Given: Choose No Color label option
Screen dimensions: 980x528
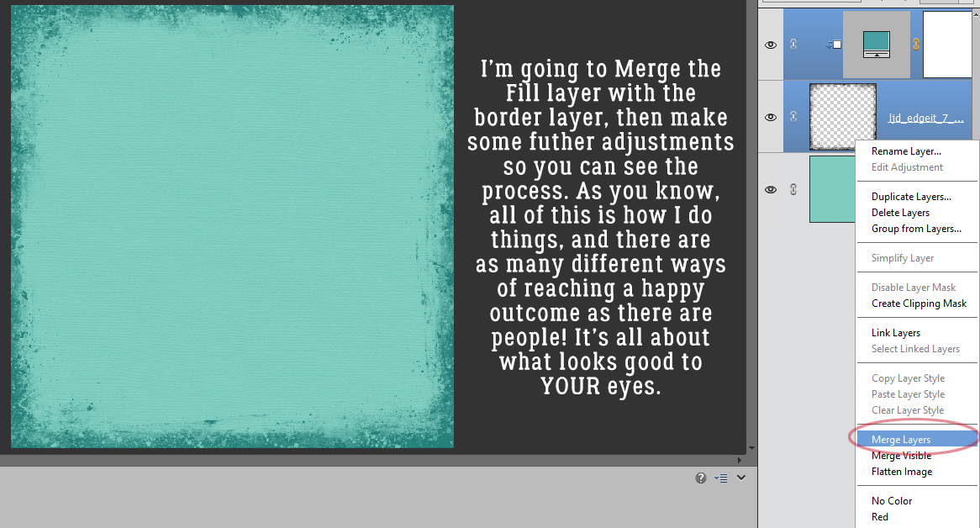Looking at the screenshot, I should tap(891, 500).
